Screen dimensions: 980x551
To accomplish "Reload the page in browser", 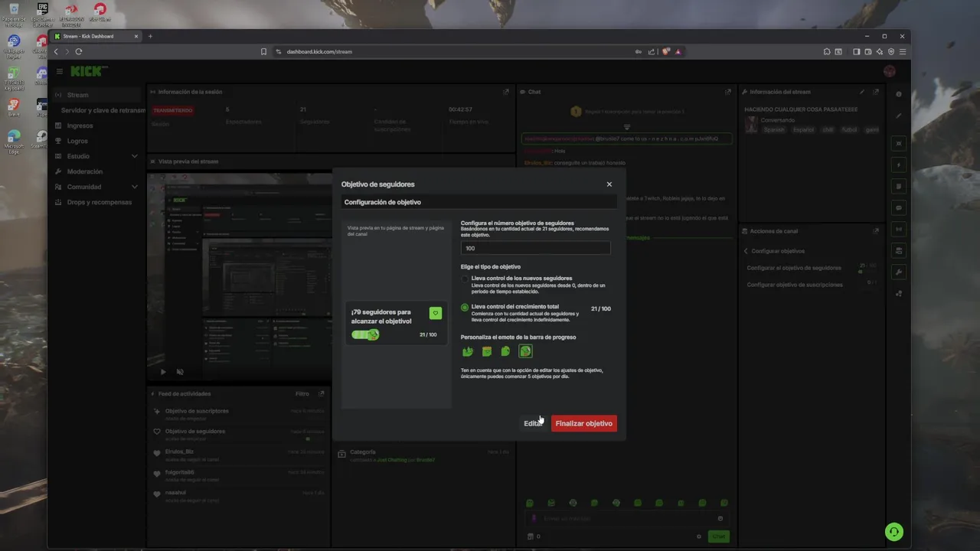I will 78,51.
